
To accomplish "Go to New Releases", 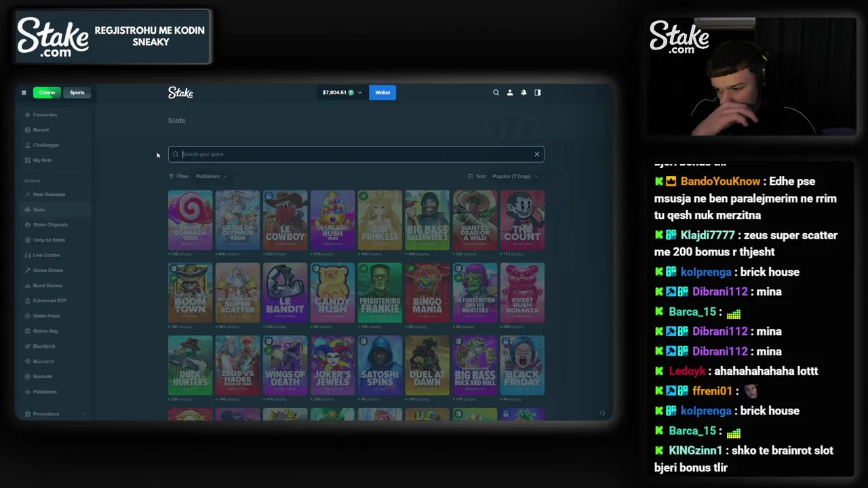I will (x=45, y=195).
